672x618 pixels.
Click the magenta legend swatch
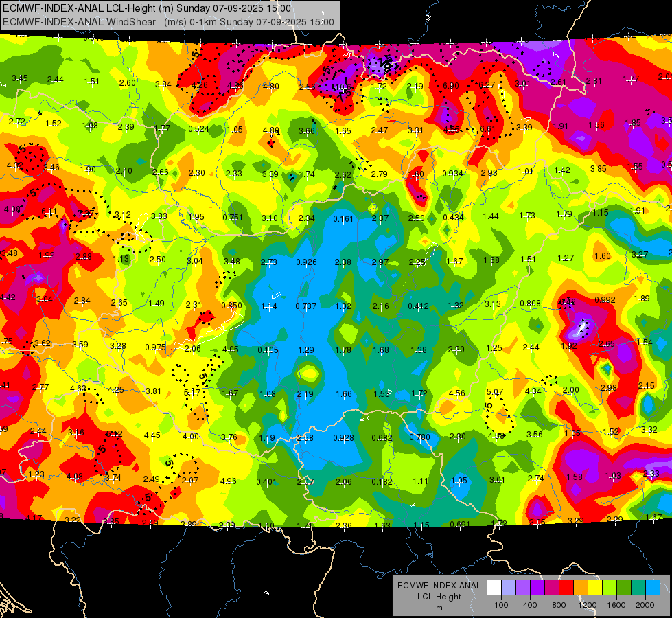coord(552,588)
